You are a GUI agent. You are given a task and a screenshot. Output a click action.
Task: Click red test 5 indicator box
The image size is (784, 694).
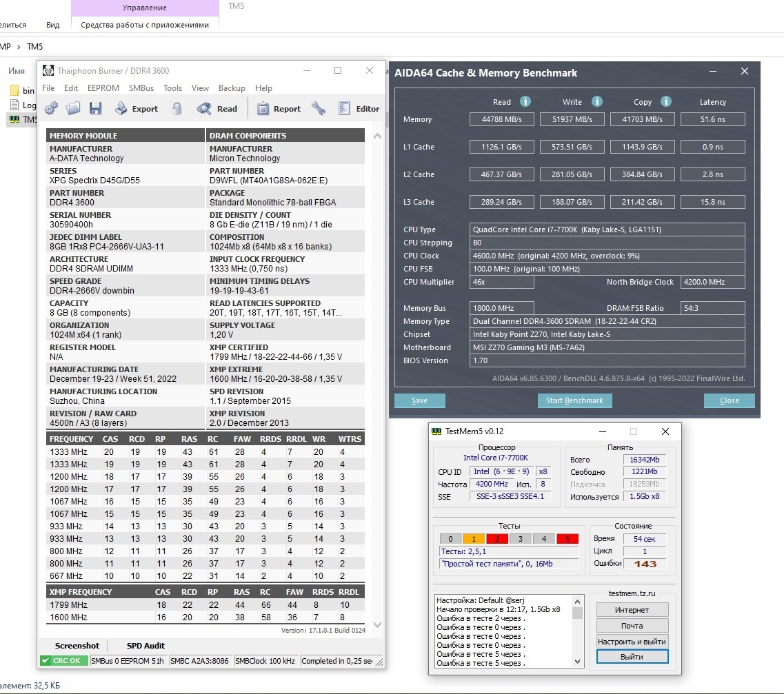(x=567, y=539)
